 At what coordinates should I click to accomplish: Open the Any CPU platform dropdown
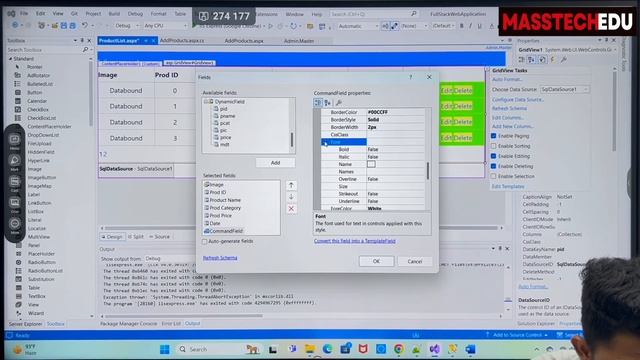165,25
